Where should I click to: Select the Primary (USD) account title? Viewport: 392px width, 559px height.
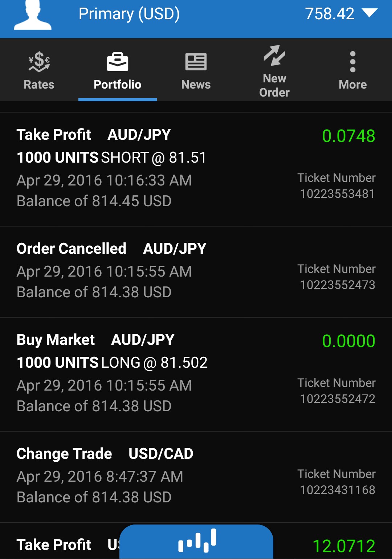129,14
